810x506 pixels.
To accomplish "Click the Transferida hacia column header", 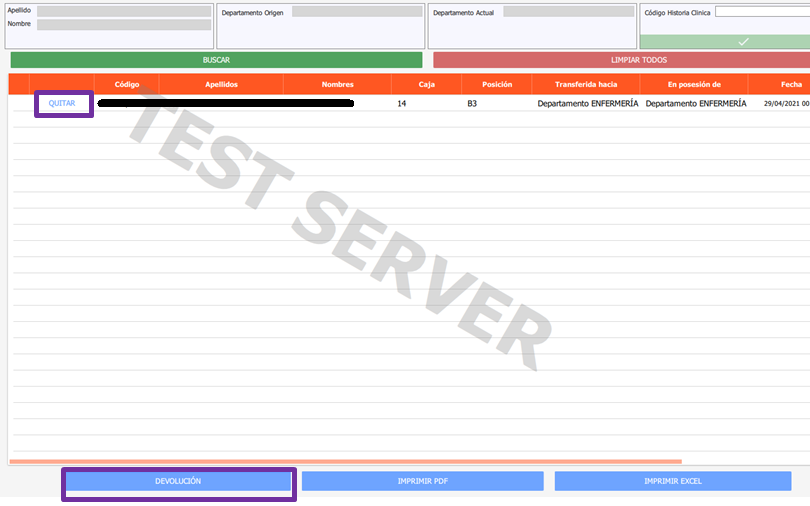I will 586,85.
